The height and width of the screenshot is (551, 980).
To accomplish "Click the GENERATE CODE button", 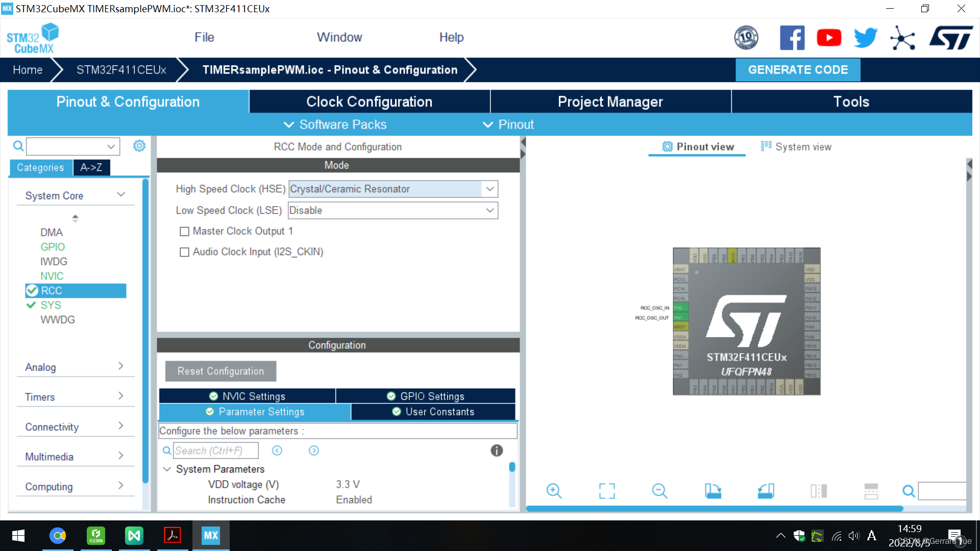I will click(798, 70).
